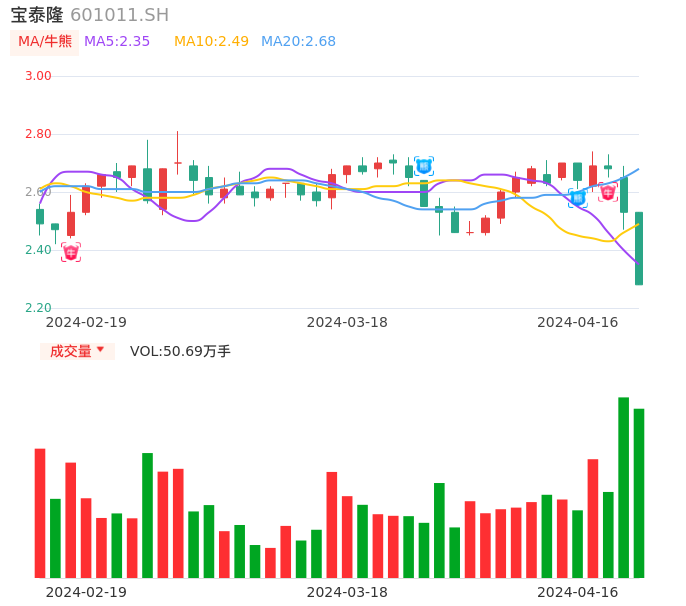Toggle the MA5 line legend
The height and width of the screenshot is (606, 686).
pos(117,42)
